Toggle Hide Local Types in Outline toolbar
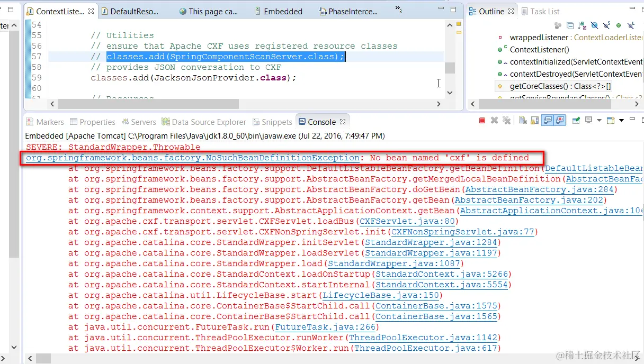 point(631,25)
